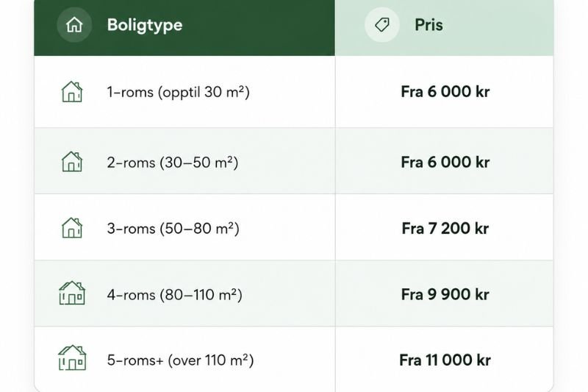This screenshot has height=392, width=588.
Task: Click the 1-roms price Fra 6 000 kr
Action: pyautogui.click(x=445, y=92)
